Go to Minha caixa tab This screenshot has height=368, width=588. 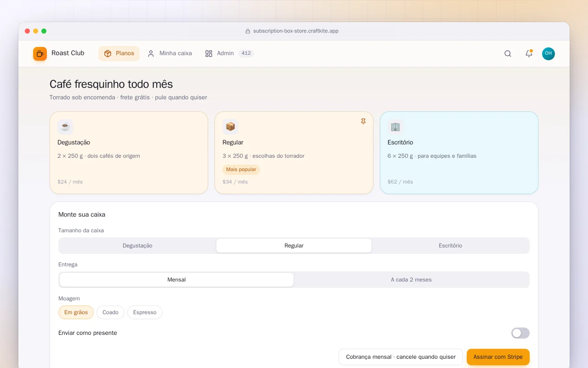click(x=170, y=53)
